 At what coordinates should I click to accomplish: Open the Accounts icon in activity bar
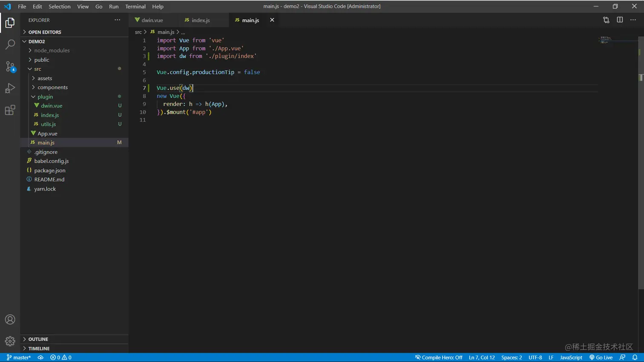click(10, 319)
